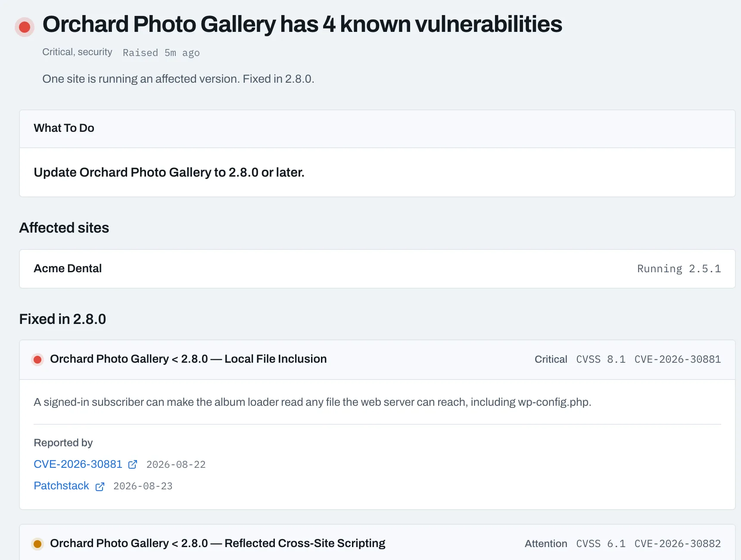Viewport: 741px width, 560px height.
Task: Click 'Update Orchard Photo Gallery to 2.8.0 or later.'
Action: pos(169,172)
